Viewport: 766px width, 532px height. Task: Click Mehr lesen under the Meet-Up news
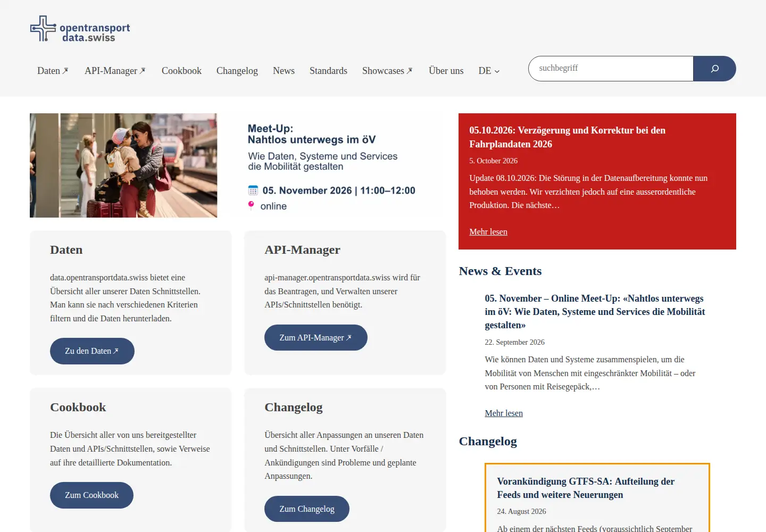click(x=504, y=413)
